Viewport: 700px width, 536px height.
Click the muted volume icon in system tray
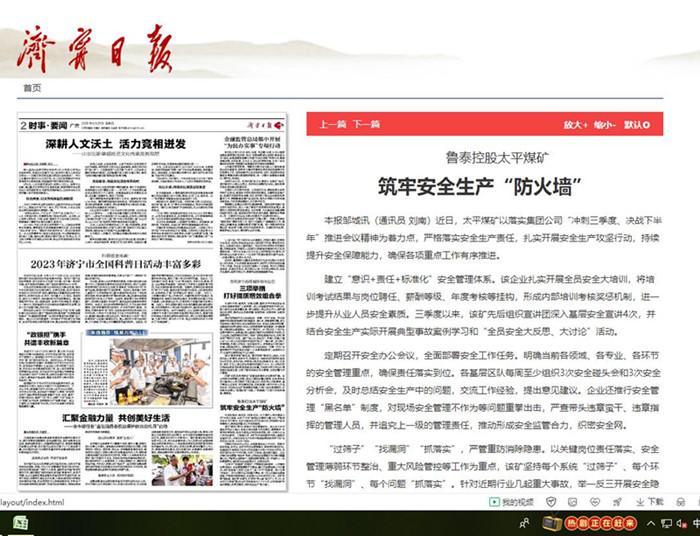click(x=681, y=523)
